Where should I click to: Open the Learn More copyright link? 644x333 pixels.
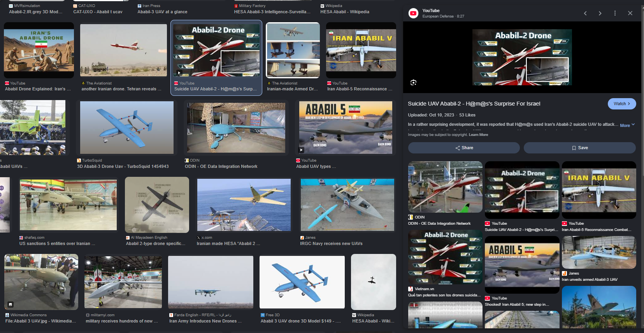click(x=478, y=135)
